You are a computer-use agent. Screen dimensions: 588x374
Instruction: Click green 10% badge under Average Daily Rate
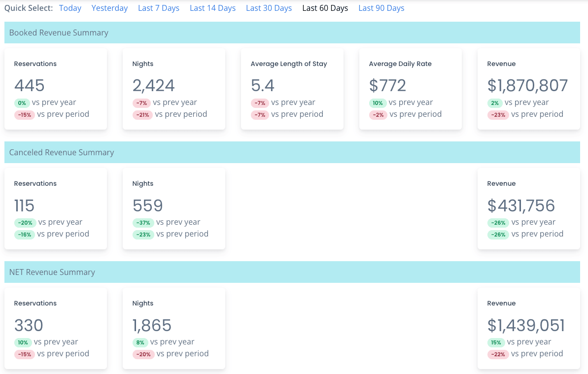tap(377, 103)
